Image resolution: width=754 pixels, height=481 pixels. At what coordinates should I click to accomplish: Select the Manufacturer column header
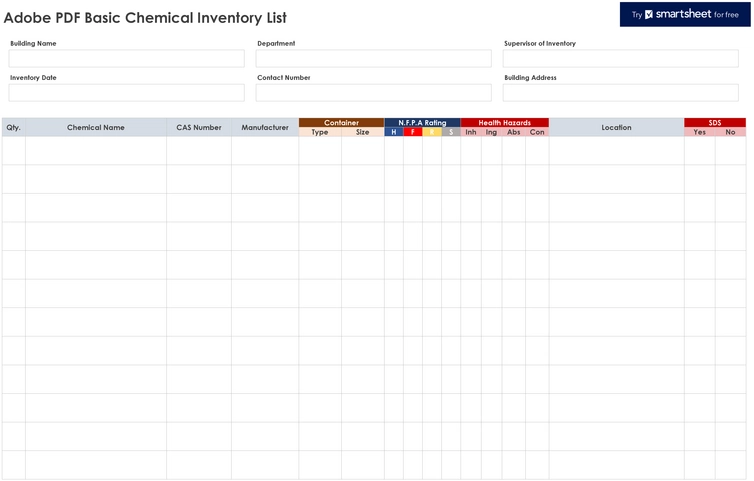click(265, 127)
